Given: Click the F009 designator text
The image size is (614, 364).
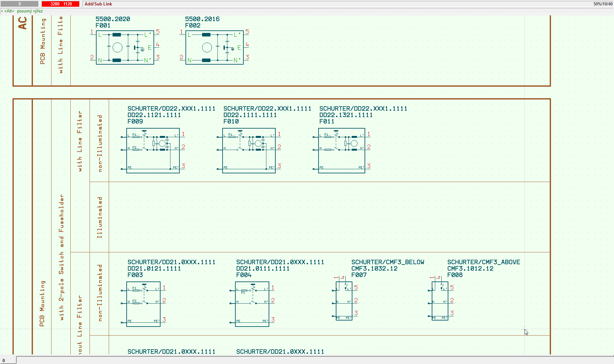Looking at the screenshot, I should [135, 121].
